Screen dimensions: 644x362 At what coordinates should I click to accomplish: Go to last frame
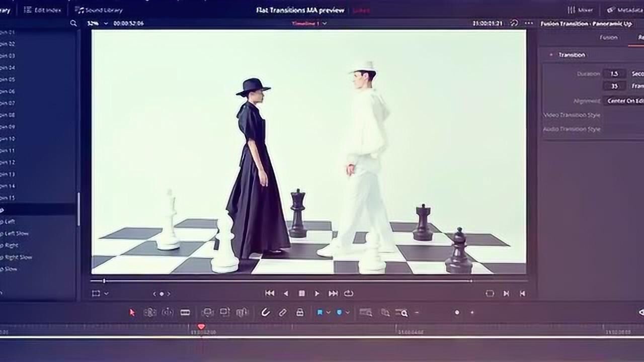pyautogui.click(x=333, y=293)
